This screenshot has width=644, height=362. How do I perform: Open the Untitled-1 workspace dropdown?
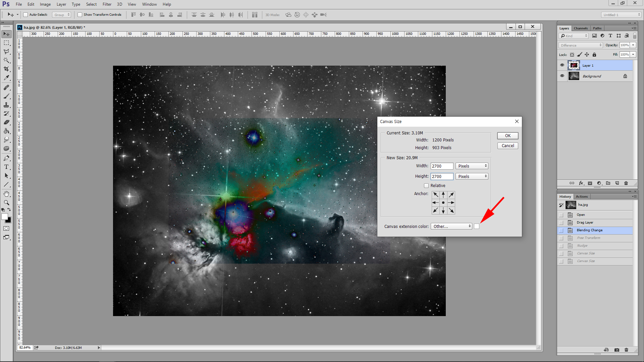(x=621, y=15)
